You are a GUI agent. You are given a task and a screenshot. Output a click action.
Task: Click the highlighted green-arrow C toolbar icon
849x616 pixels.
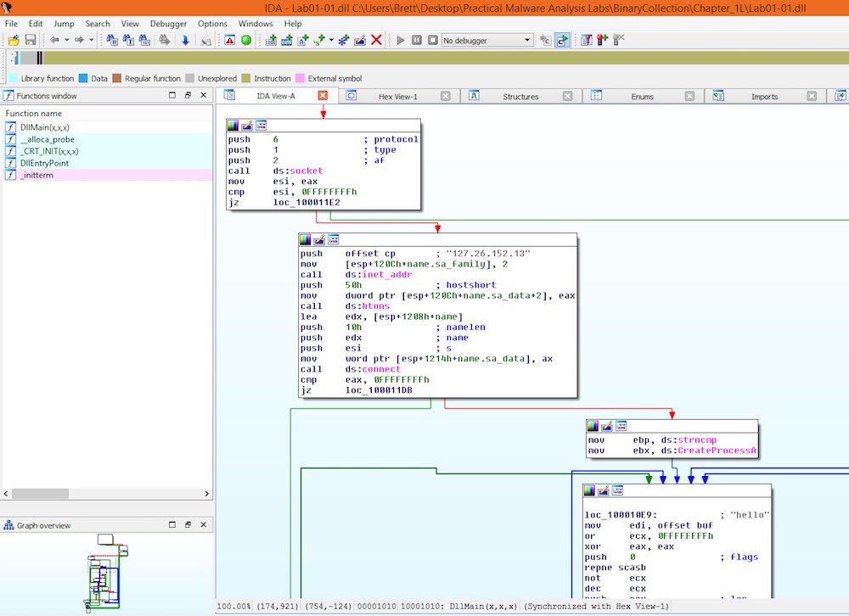[563, 40]
